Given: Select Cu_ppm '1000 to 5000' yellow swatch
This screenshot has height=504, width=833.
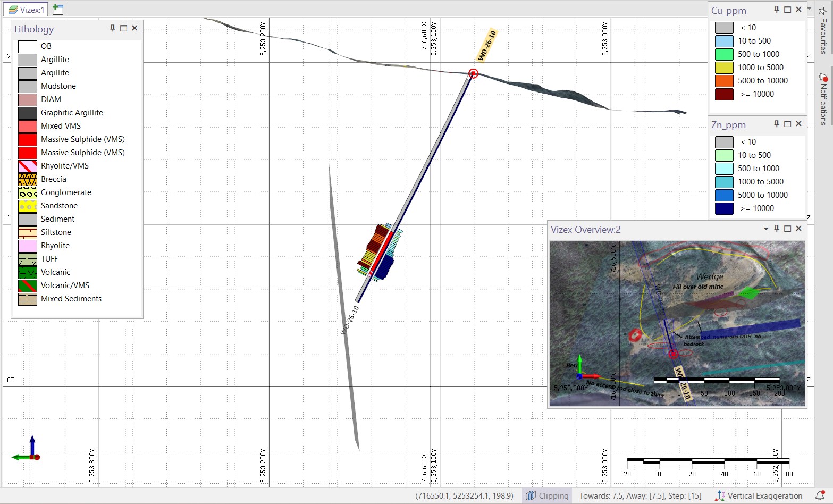Looking at the screenshot, I should pyautogui.click(x=724, y=68).
